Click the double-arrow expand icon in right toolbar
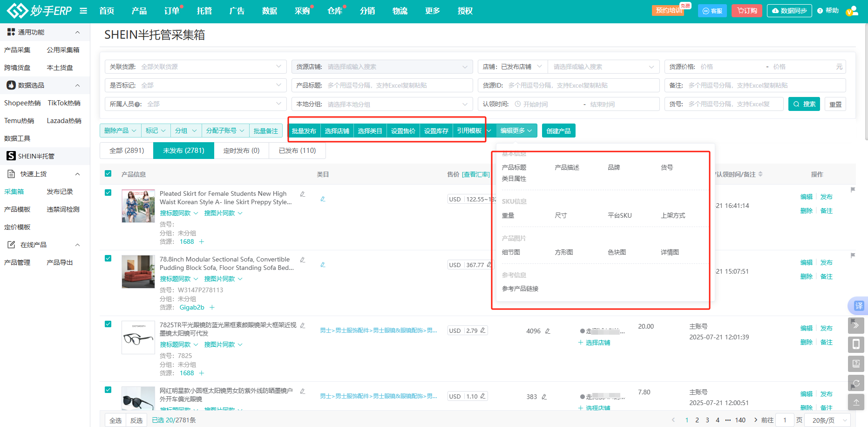Image resolution: width=868 pixels, height=427 pixels. pyautogui.click(x=856, y=325)
